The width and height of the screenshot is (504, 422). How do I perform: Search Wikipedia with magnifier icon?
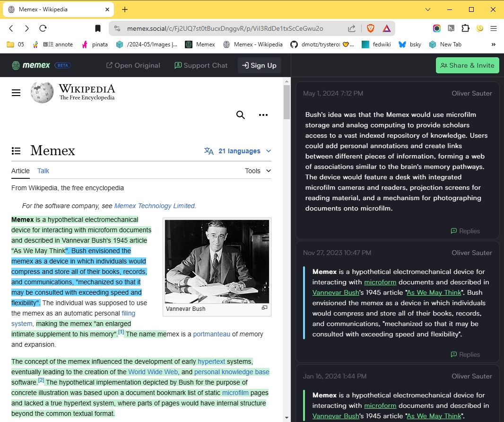(x=241, y=115)
